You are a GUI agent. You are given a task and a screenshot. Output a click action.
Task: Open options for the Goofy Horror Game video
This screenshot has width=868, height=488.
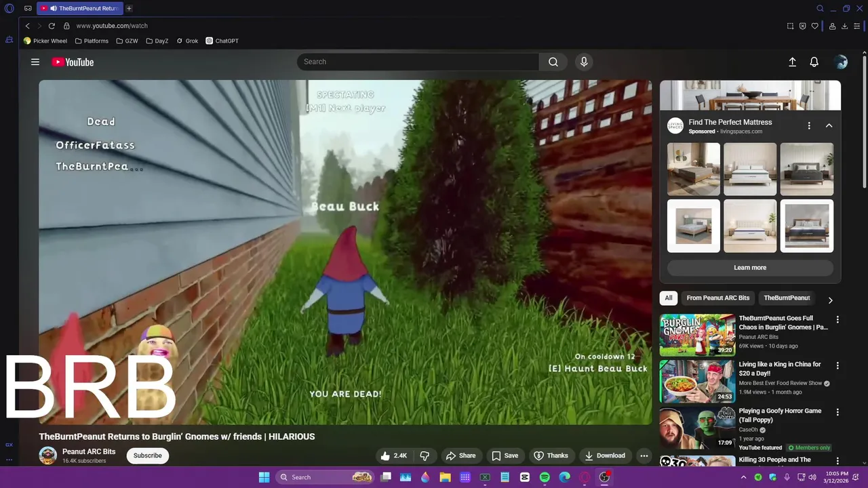pos(837,412)
